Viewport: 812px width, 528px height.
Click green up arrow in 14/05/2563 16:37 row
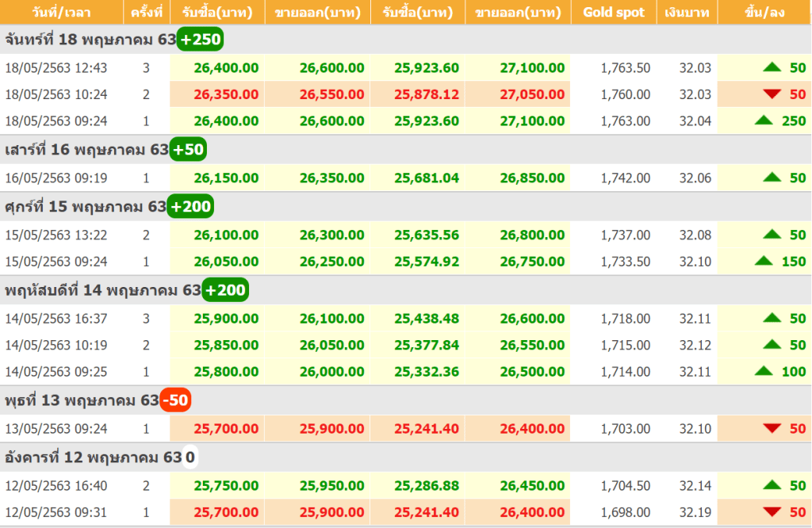click(773, 318)
